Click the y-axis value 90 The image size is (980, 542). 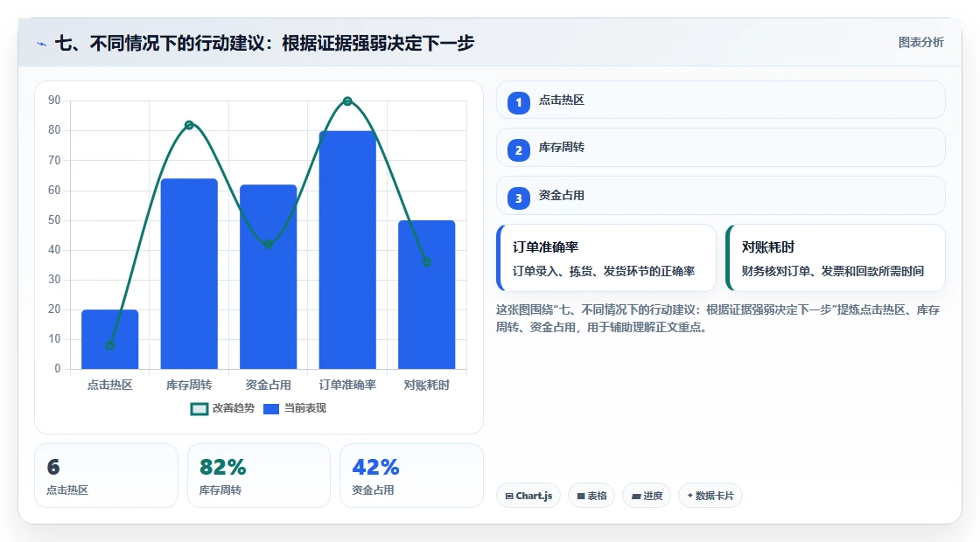click(54, 101)
